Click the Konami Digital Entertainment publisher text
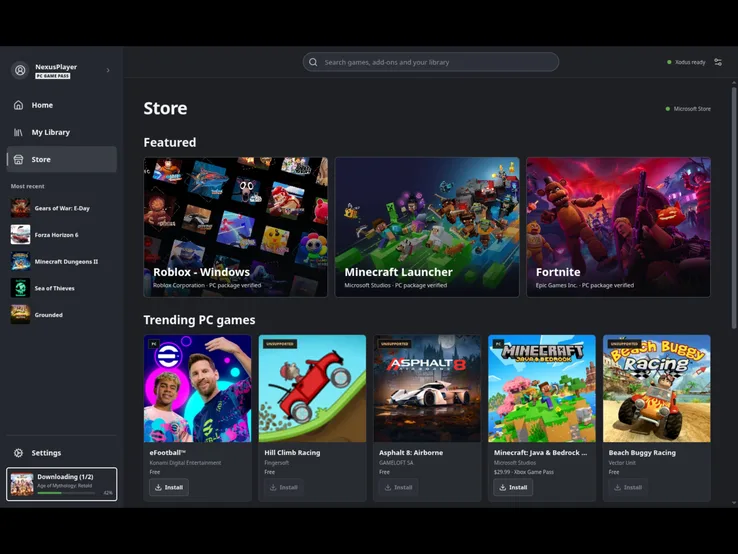738x554 pixels. pos(185,463)
